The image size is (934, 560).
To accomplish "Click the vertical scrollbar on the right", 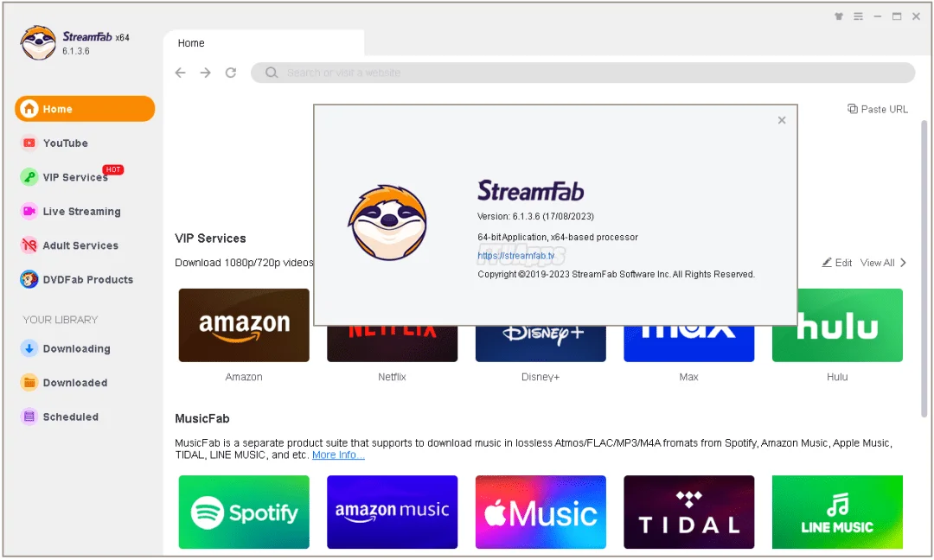I will coord(924,268).
